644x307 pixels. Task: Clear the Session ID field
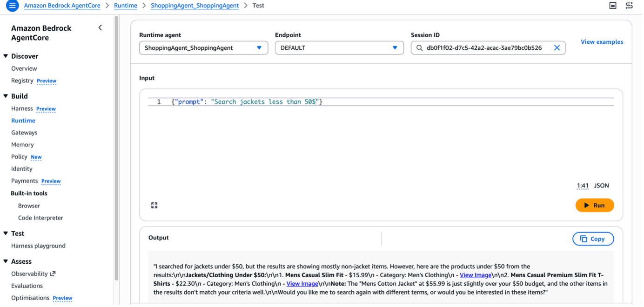pyautogui.click(x=557, y=48)
